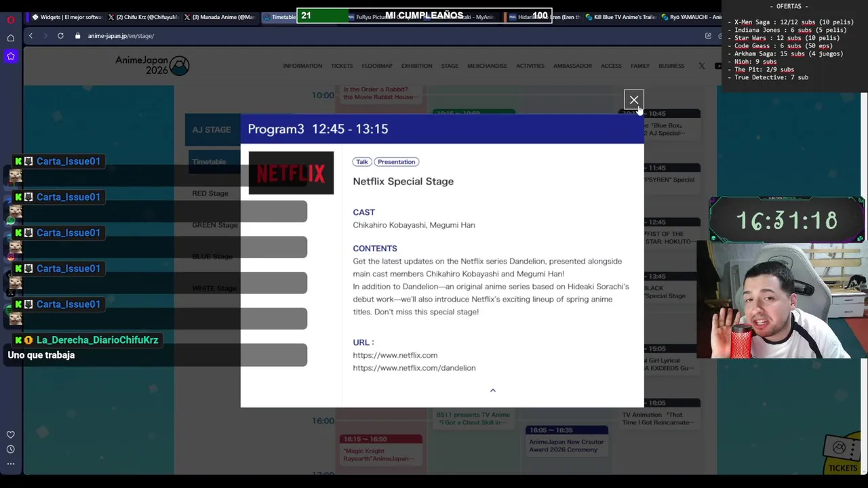
Task: Open the EXHIBITION nav item
Action: (x=416, y=66)
